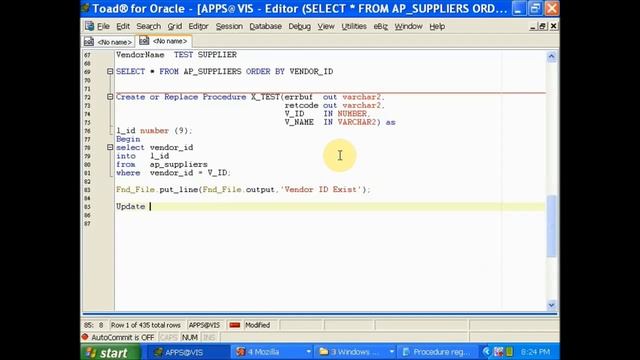Click 'l_id number (9);' declaration line
This screenshot has width=640, height=360.
tap(154, 131)
